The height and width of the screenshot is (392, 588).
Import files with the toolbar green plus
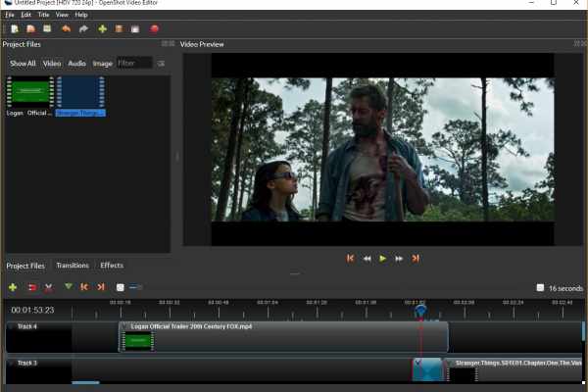[x=102, y=28]
